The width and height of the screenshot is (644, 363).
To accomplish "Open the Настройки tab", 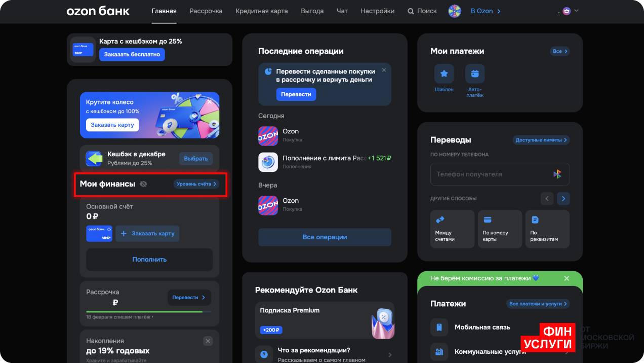I will [378, 11].
